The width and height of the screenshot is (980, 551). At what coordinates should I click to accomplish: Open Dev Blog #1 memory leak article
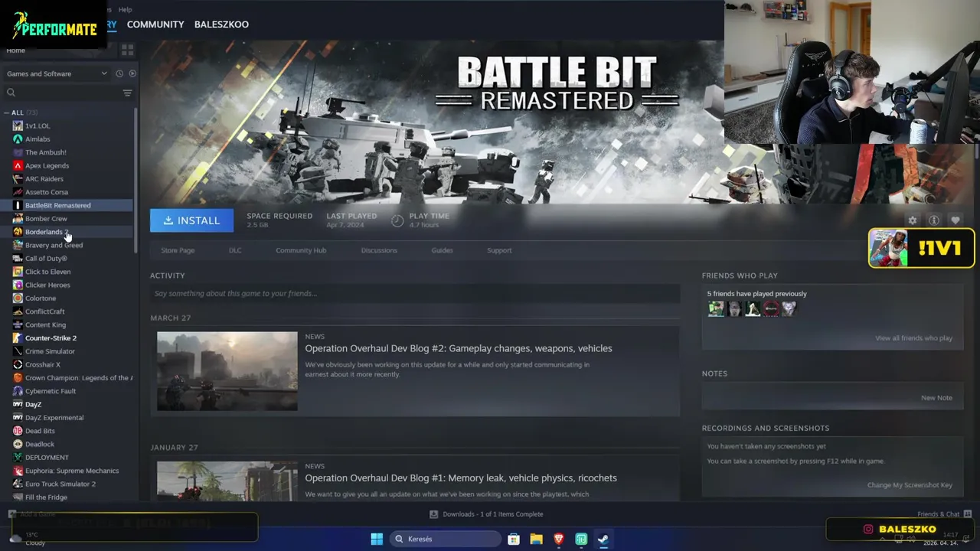click(461, 478)
